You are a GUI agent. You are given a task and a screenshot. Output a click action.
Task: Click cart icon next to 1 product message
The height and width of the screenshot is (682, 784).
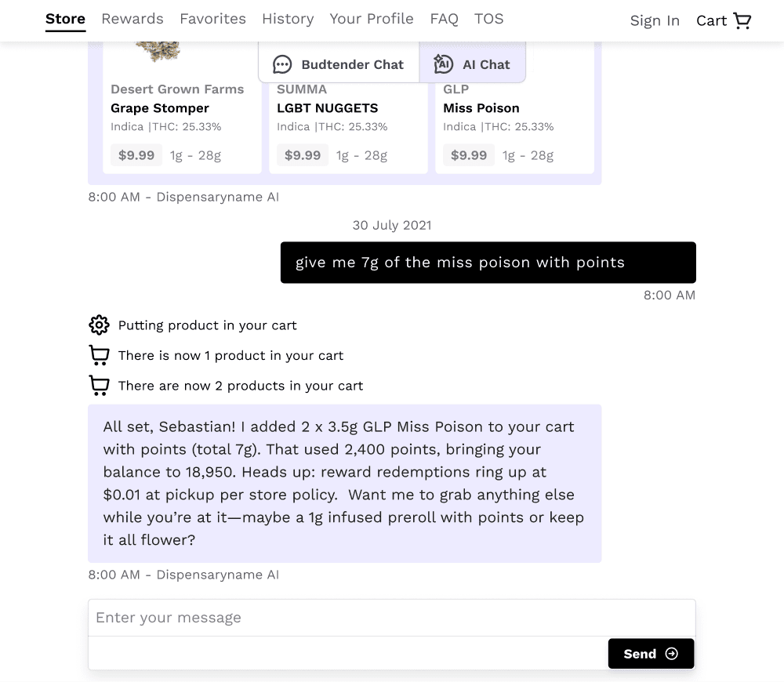(99, 355)
